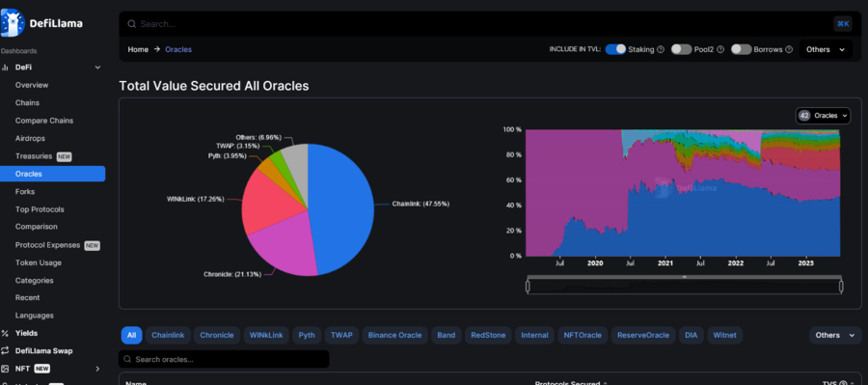868x385 pixels.
Task: Click Home in the breadcrumb
Action: 138,49
